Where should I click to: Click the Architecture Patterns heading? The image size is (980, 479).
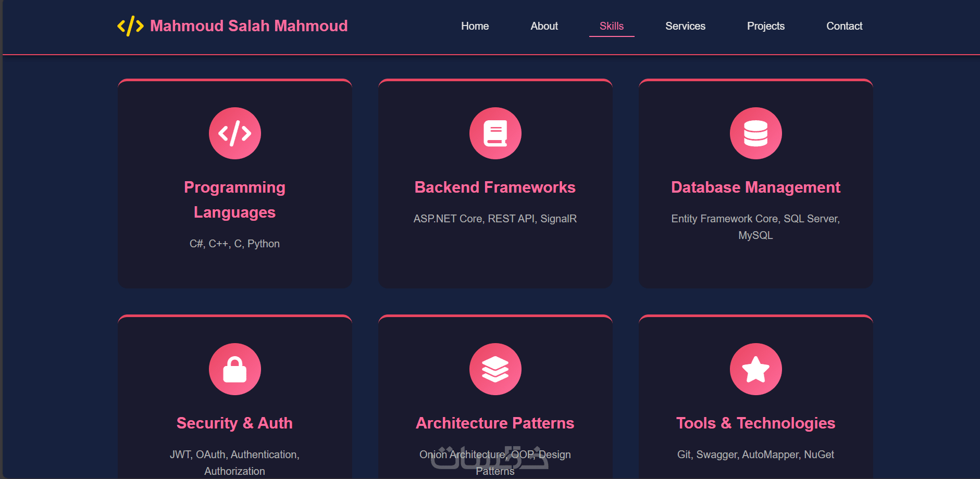[495, 423]
